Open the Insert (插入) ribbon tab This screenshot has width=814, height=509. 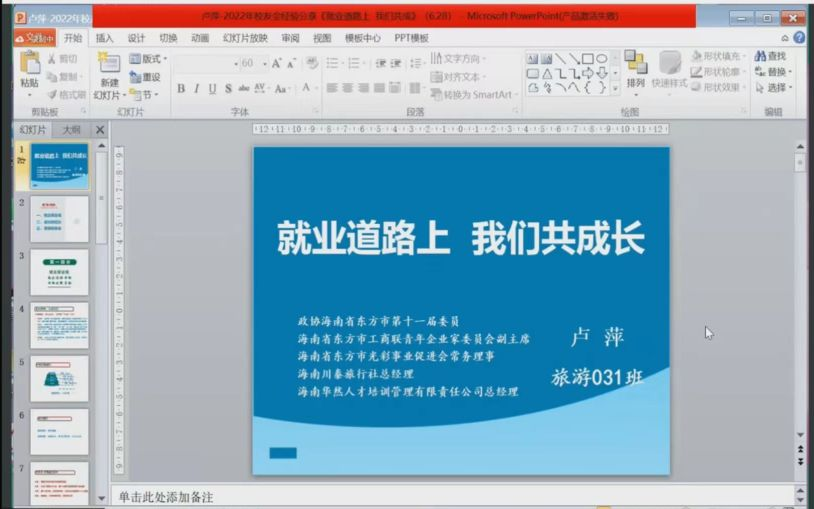[104, 38]
